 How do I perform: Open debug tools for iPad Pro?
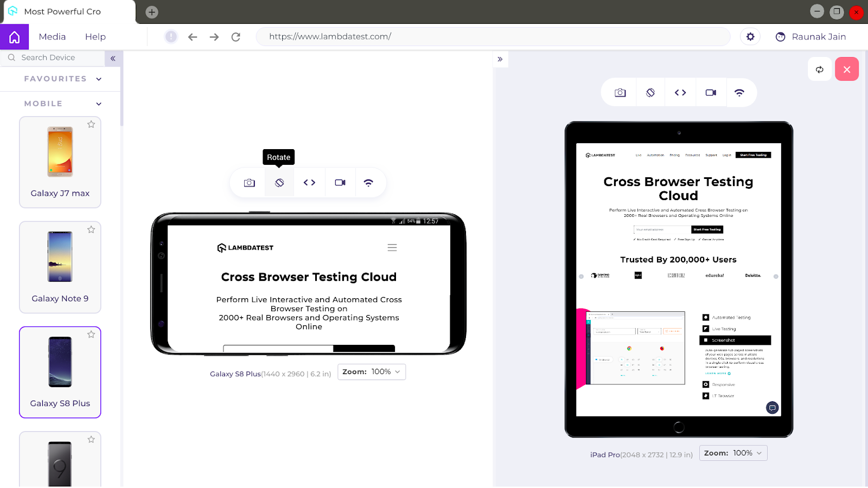680,93
